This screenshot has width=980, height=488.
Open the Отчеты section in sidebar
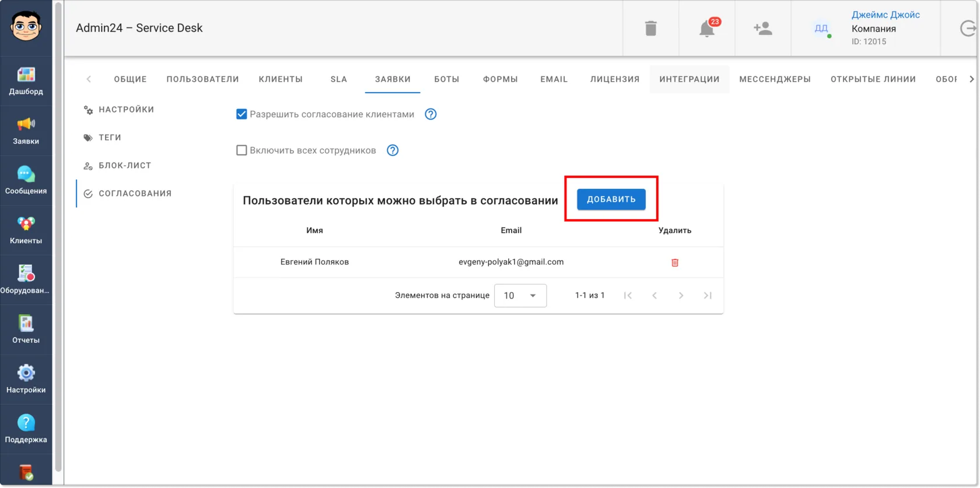(x=26, y=330)
